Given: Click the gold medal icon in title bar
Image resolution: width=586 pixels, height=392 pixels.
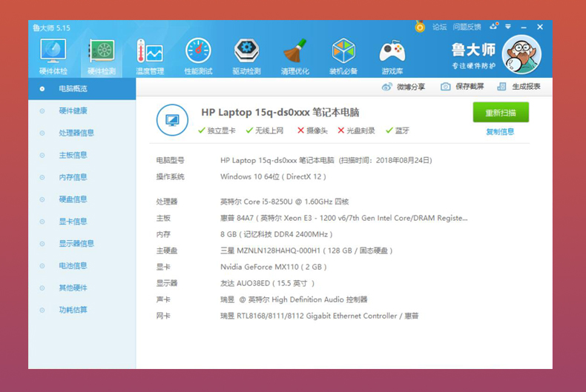Looking at the screenshot, I should tap(420, 27).
